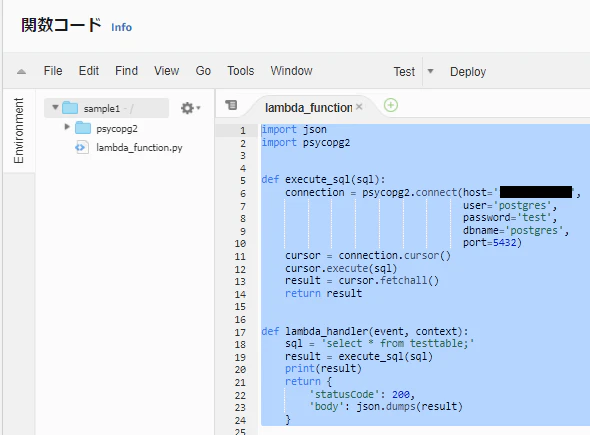
Task: Click the password='test' argument
Action: pos(509,218)
